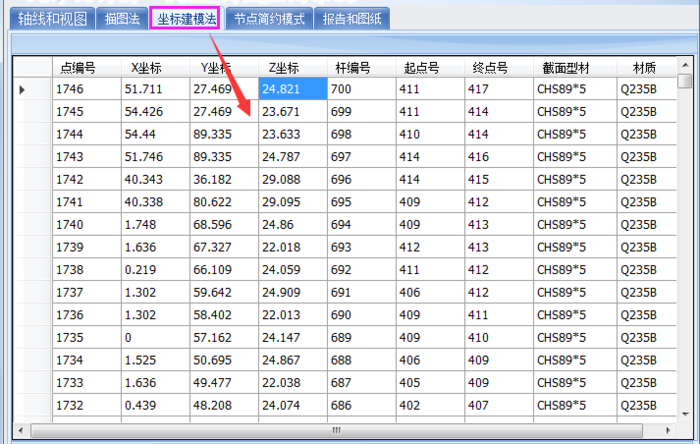700x444 pixels.
Task: Select Z coordinate cell 24.787
Action: pos(293,157)
